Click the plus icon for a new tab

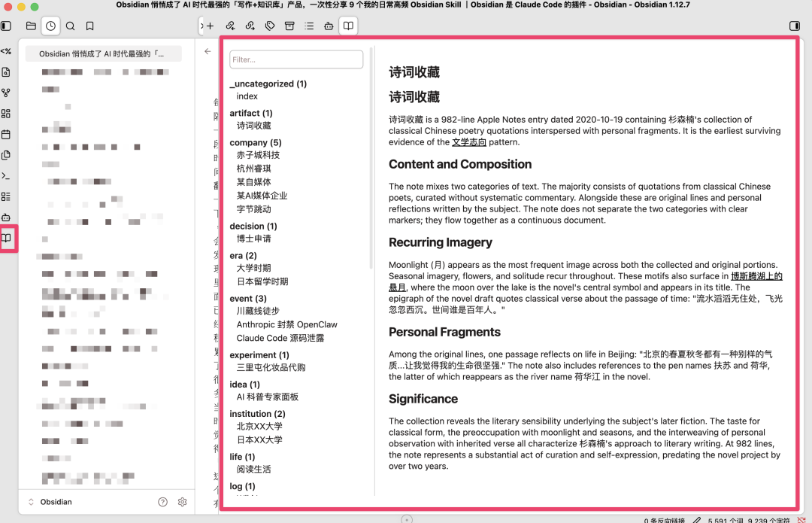click(211, 26)
